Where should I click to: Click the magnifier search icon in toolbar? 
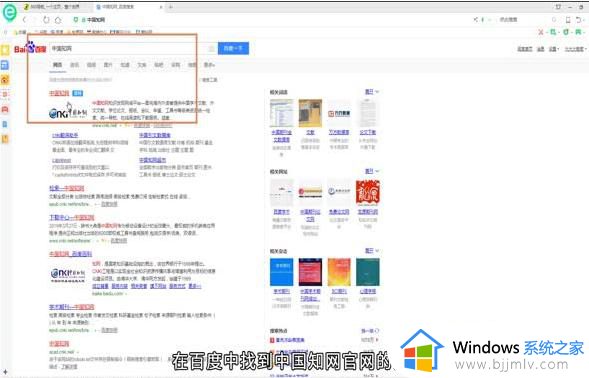554,20
